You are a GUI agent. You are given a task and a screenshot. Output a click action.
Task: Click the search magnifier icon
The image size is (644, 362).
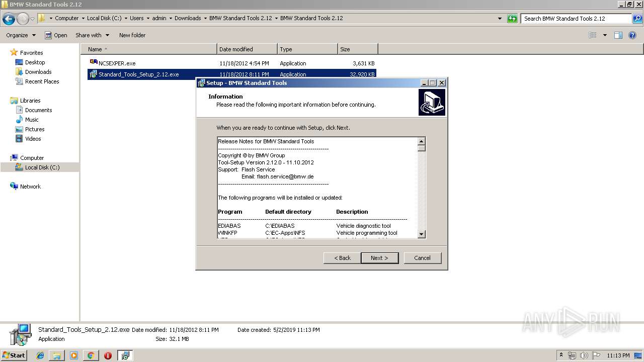pyautogui.click(x=637, y=19)
